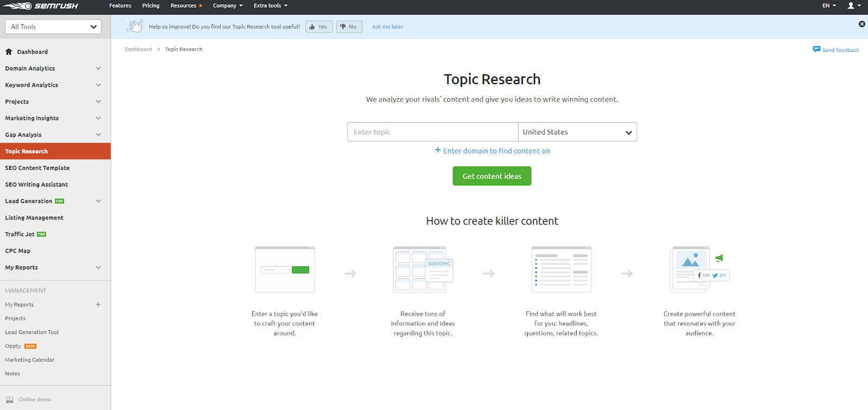The width and height of the screenshot is (868, 410).
Task: Expand the Gap Analysis section
Action: click(98, 134)
